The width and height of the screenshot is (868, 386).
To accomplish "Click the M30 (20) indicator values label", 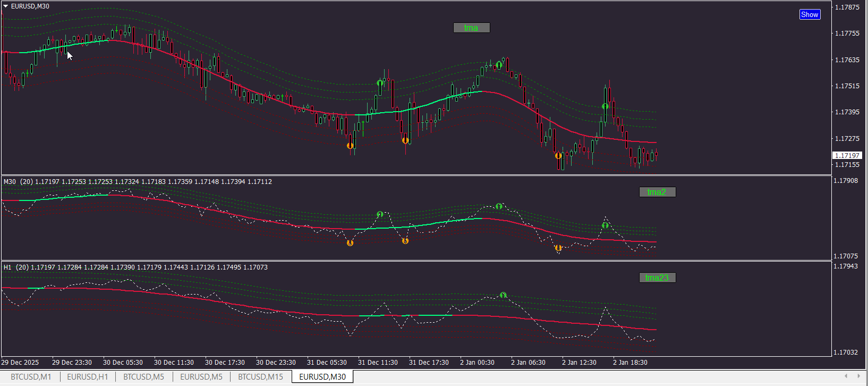I will point(138,182).
